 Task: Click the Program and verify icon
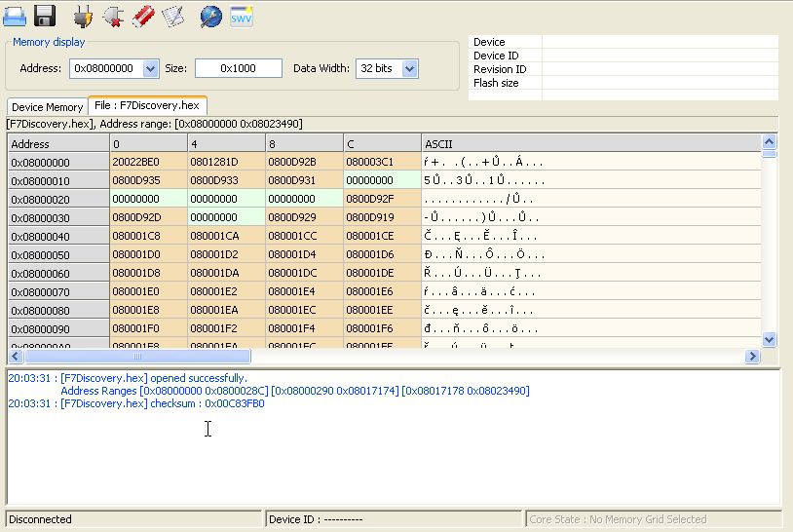172,15
